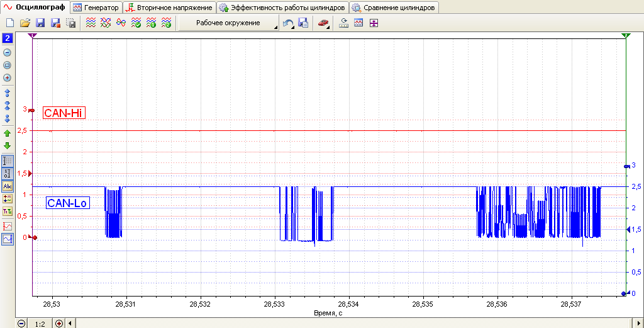Switch to the Осциллограф tab
The height and width of the screenshot is (328, 644).
pyautogui.click(x=35, y=7)
